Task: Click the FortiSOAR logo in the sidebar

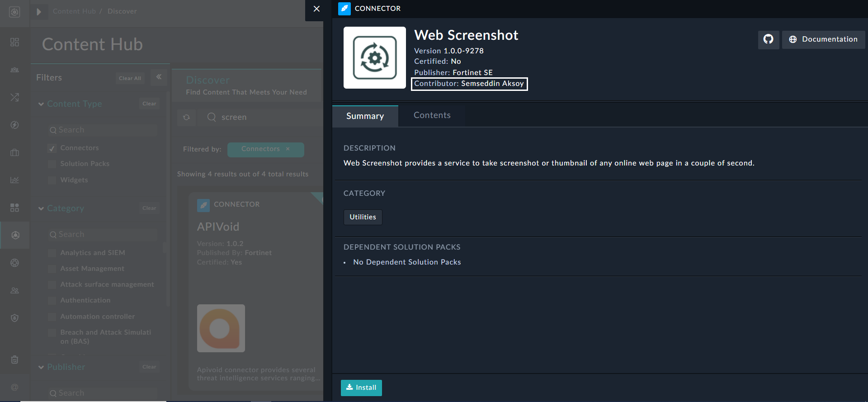Action: click(14, 12)
